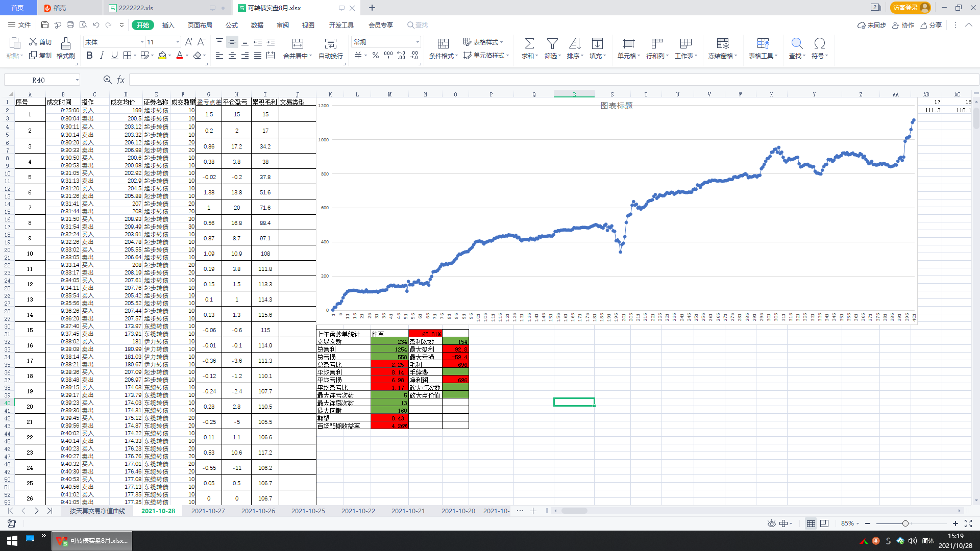
Task: Click the Wrap Text (自动换行) icon
Action: (x=331, y=43)
